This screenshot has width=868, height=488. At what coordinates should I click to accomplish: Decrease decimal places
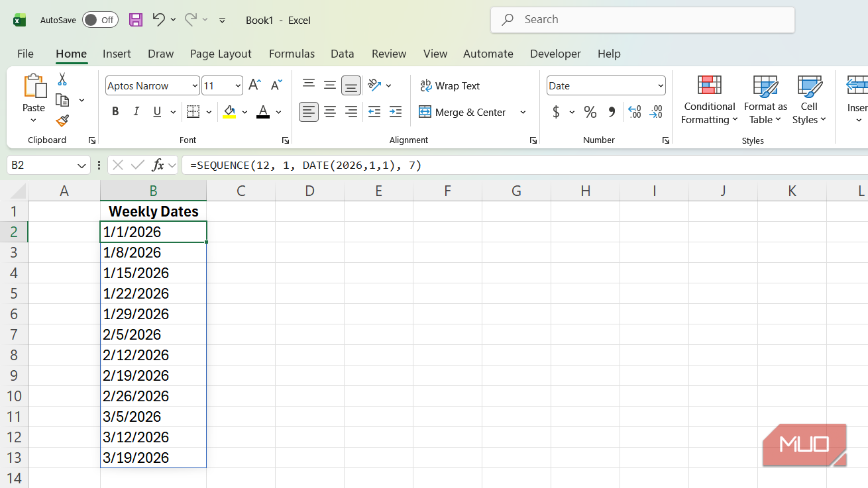656,112
